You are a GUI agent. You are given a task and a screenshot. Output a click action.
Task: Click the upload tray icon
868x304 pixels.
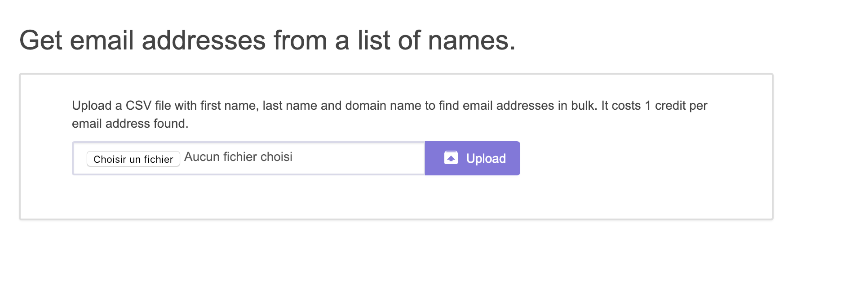click(451, 157)
